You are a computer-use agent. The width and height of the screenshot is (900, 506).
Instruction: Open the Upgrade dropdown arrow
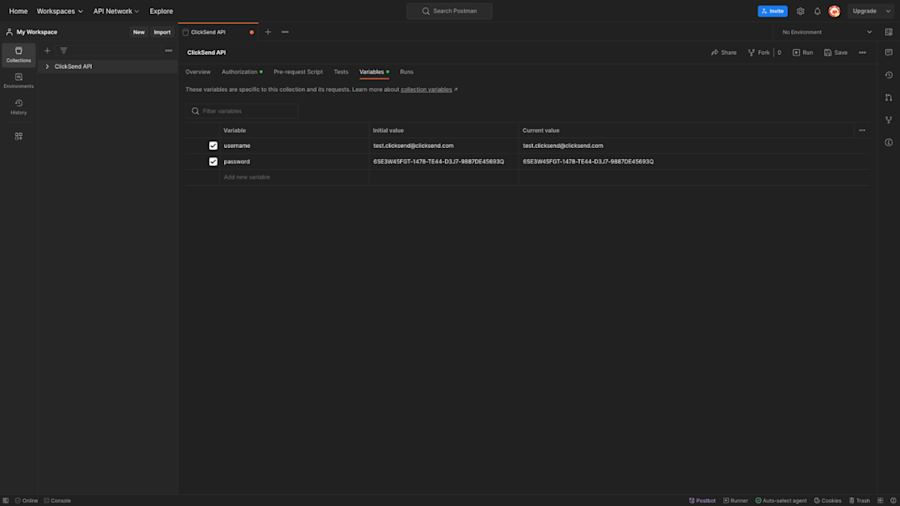[x=889, y=11]
